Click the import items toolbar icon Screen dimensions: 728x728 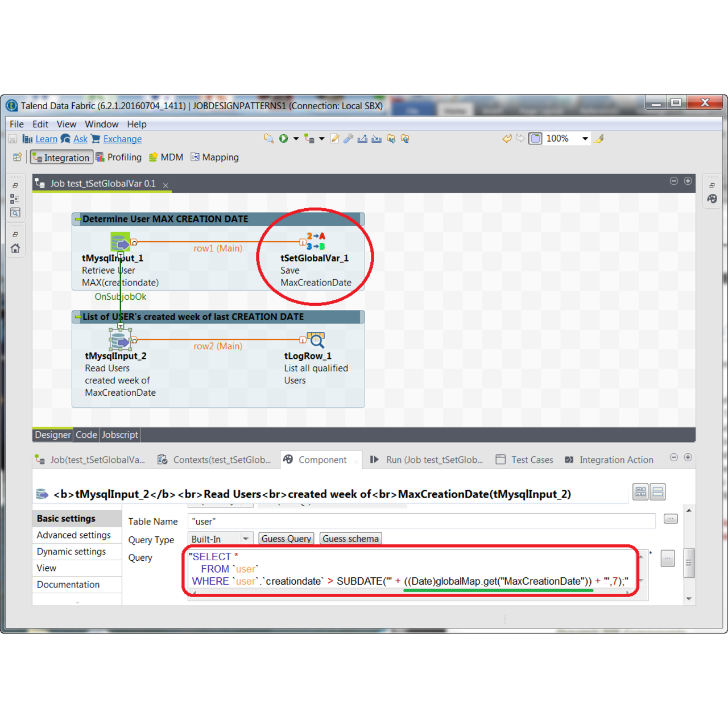(377, 138)
